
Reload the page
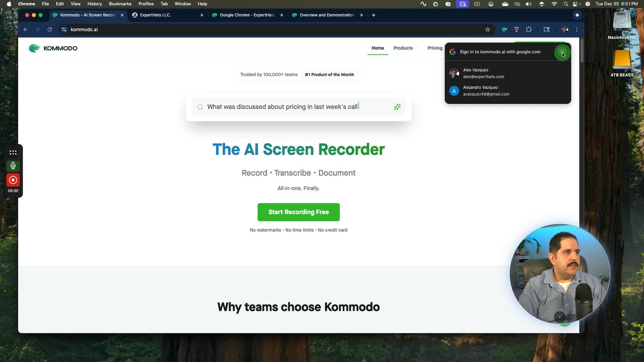point(50,29)
